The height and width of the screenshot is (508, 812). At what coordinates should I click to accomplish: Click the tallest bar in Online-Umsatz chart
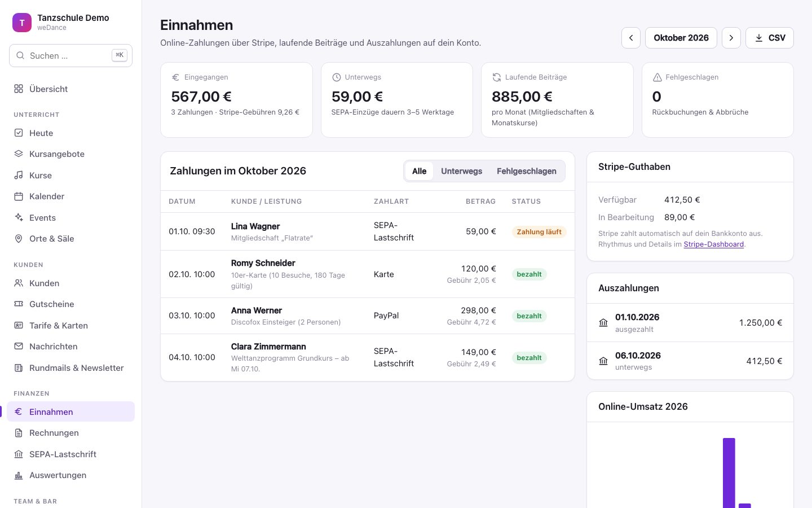pos(729,473)
